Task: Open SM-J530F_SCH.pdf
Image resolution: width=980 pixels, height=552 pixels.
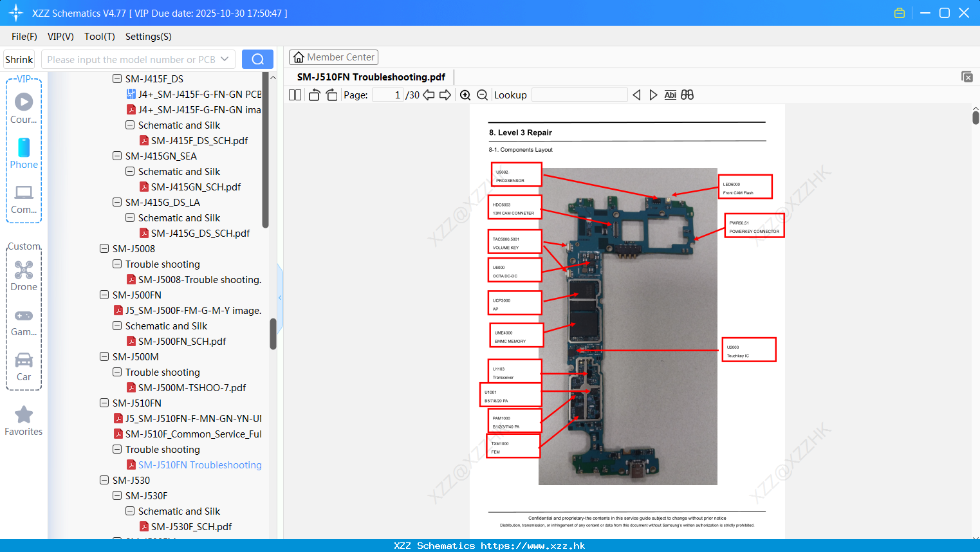Action: pyautogui.click(x=185, y=526)
